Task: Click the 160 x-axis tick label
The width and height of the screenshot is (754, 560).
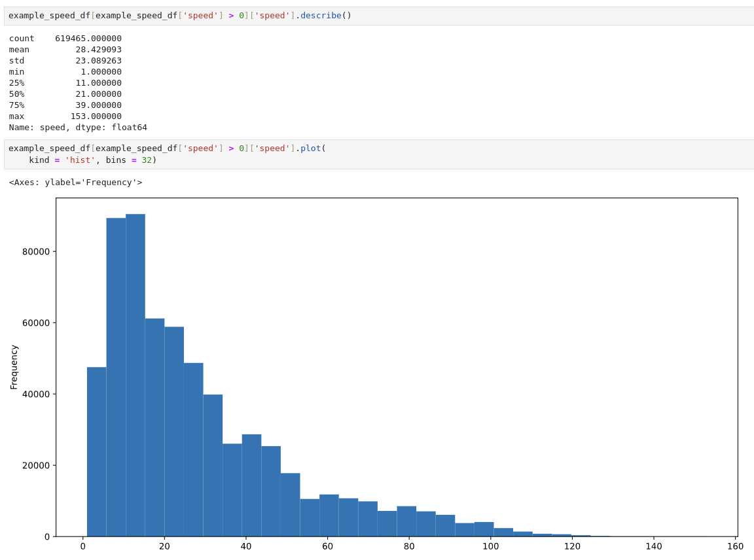Action: [x=735, y=546]
